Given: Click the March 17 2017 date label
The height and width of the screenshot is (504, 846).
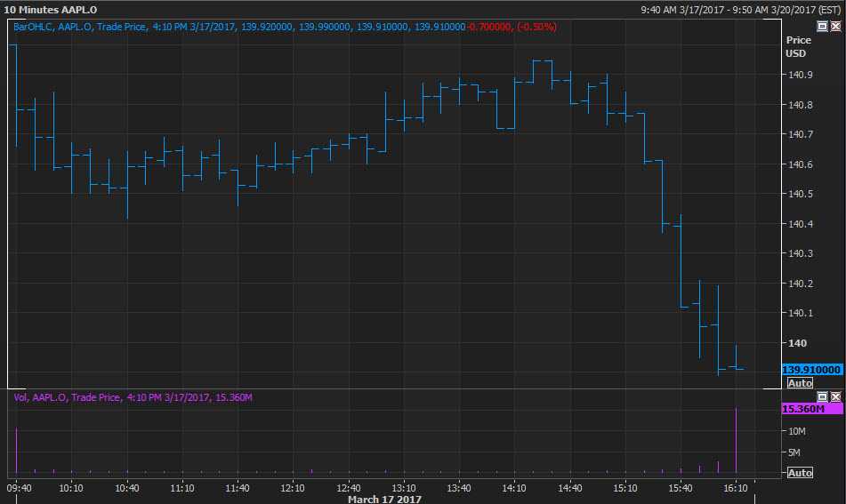Looking at the screenshot, I should [384, 499].
